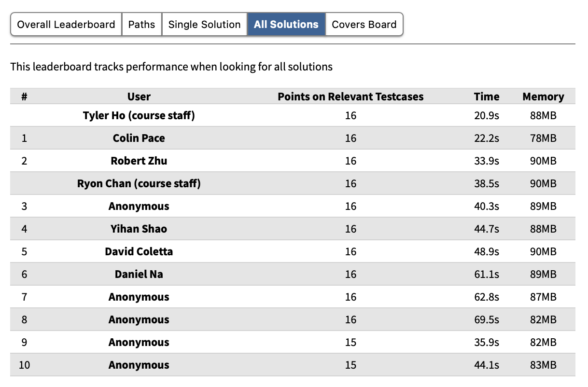
Task: Click the All Solutions tab
Action: (286, 25)
